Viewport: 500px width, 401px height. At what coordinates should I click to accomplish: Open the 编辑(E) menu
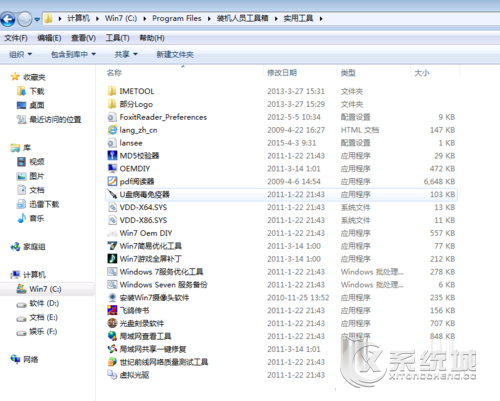pyautogui.click(x=49, y=38)
